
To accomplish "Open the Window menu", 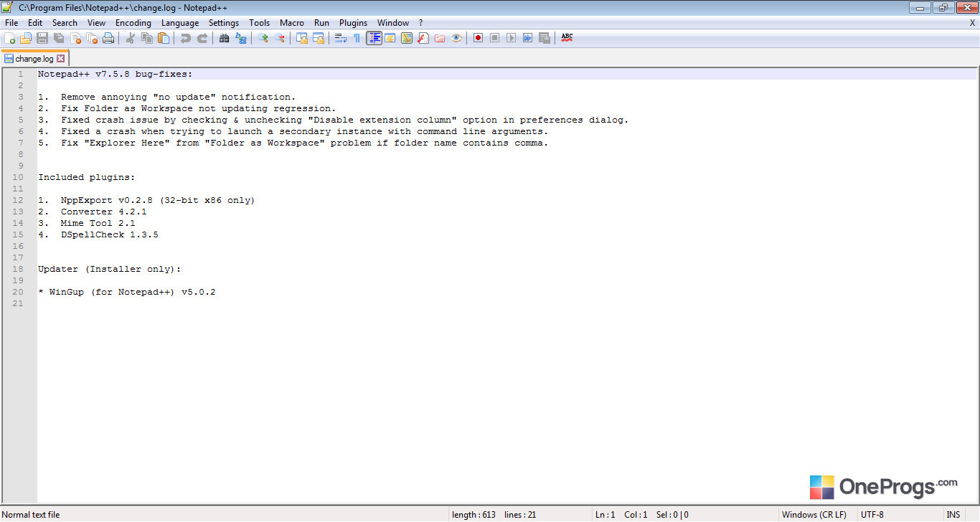I will pyautogui.click(x=393, y=23).
